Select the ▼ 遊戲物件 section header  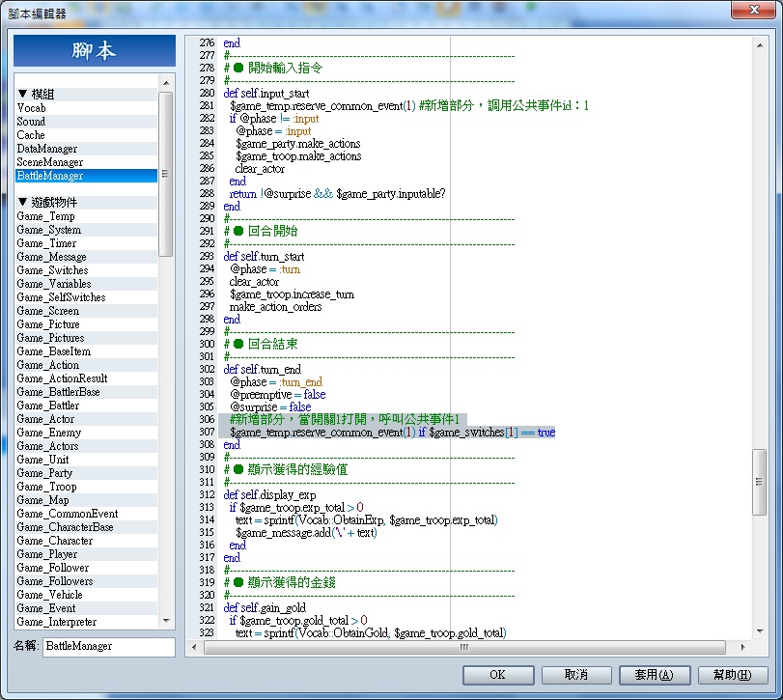(86, 202)
